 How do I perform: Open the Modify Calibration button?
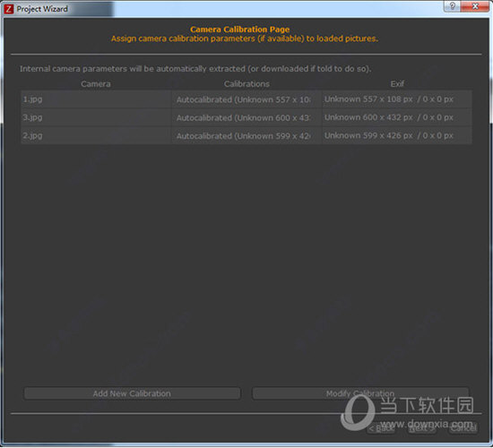coord(360,393)
